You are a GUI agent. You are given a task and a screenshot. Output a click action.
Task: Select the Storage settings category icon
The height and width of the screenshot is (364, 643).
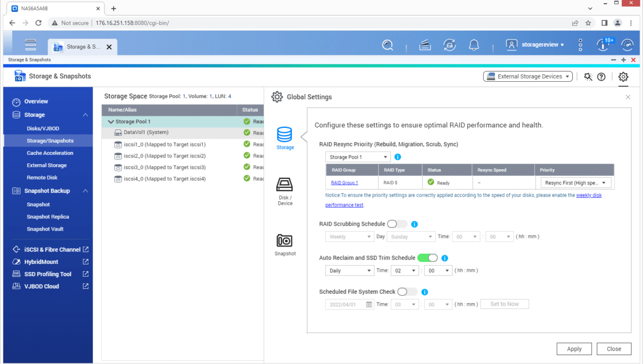[285, 138]
